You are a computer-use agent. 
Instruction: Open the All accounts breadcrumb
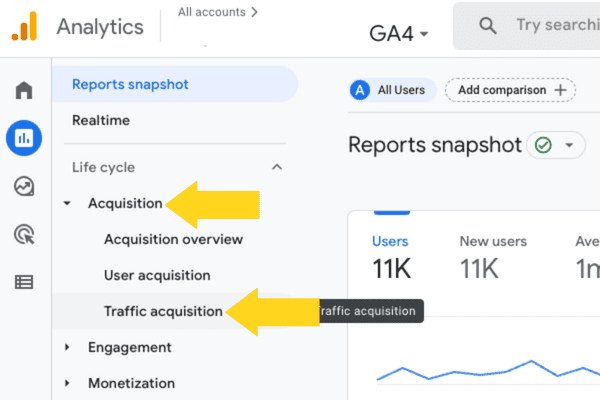pos(218,12)
